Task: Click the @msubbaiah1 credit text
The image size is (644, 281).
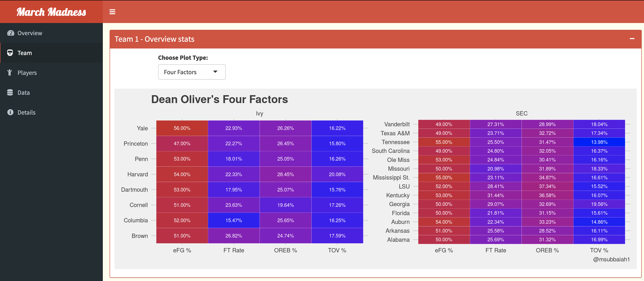Action: tap(611, 259)
